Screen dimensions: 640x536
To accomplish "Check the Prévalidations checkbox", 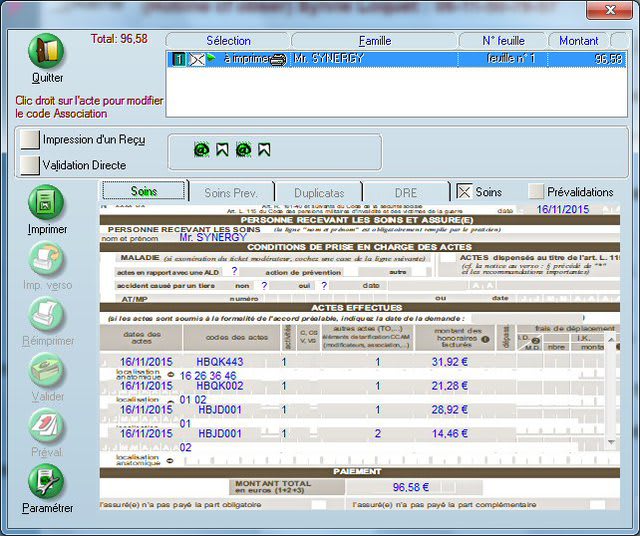I will tap(536, 191).
